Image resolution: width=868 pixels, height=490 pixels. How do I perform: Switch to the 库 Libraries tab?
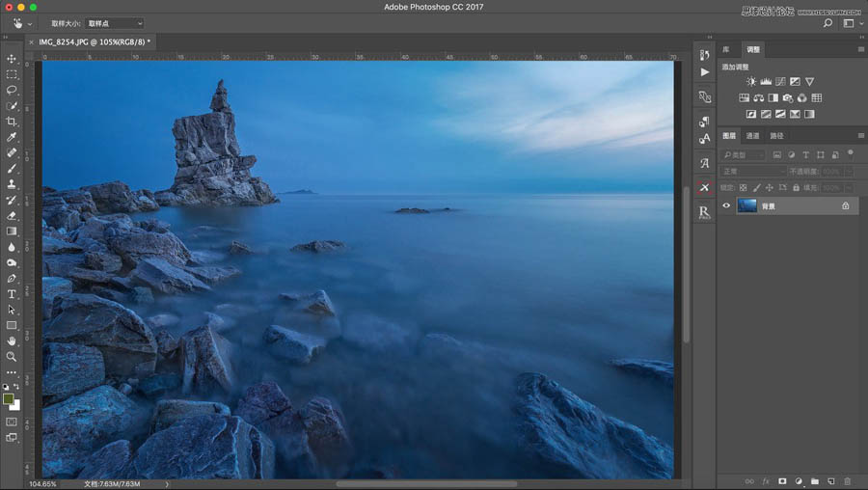[725, 49]
